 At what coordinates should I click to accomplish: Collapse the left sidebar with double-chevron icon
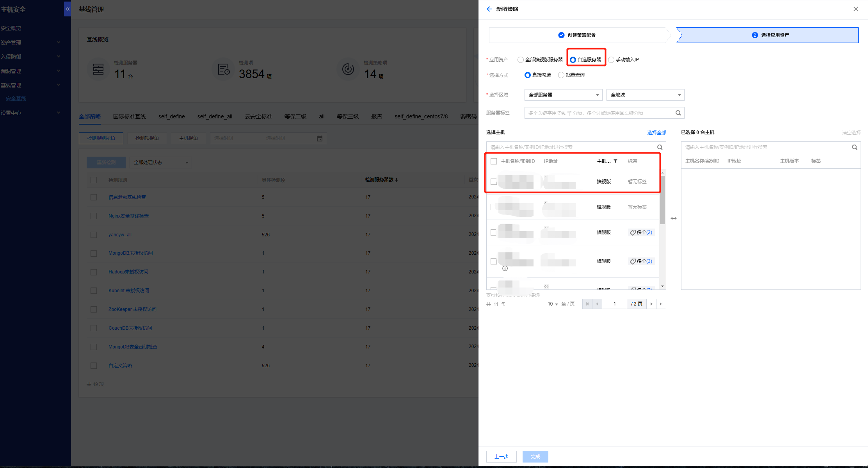tap(68, 9)
